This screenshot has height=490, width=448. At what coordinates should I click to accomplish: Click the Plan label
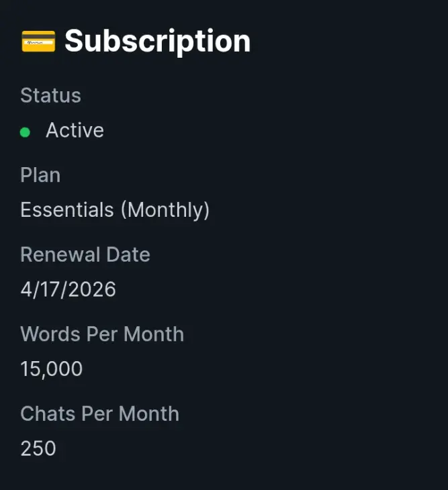click(x=40, y=175)
